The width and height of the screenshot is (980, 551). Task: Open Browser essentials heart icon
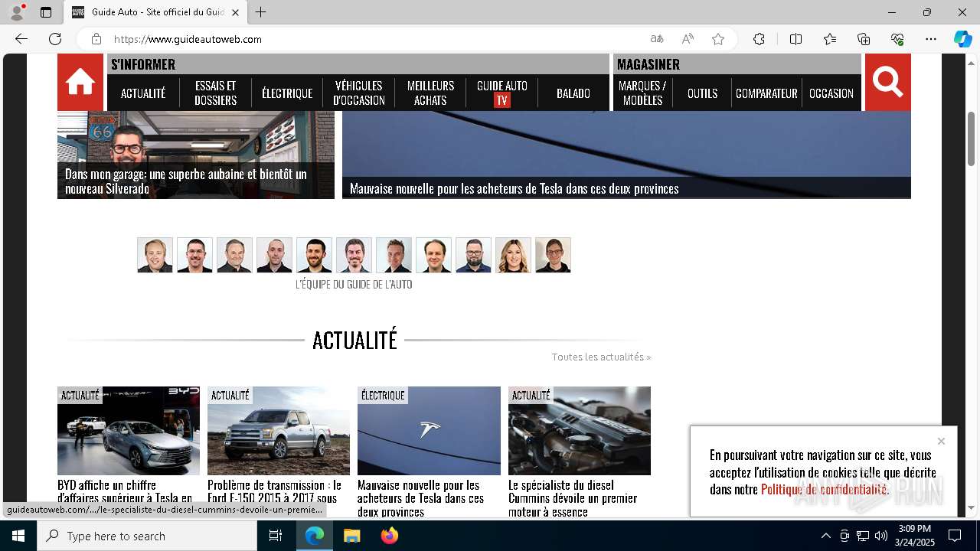[897, 39]
